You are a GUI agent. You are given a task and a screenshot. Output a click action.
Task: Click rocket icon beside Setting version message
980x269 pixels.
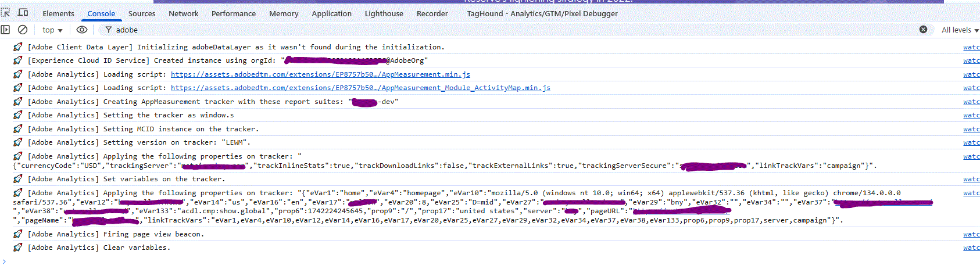[18, 142]
